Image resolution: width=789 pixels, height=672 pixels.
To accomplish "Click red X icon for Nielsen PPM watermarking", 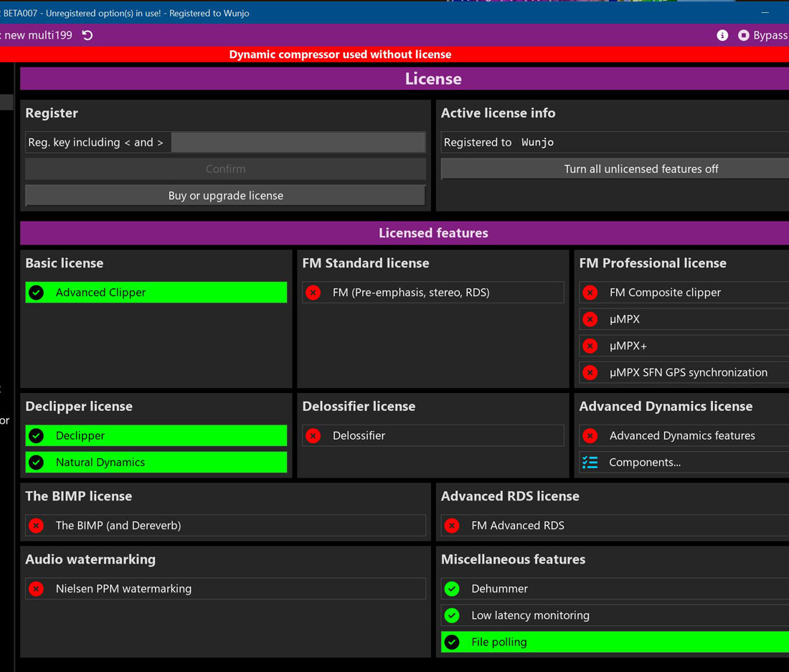I will (37, 589).
